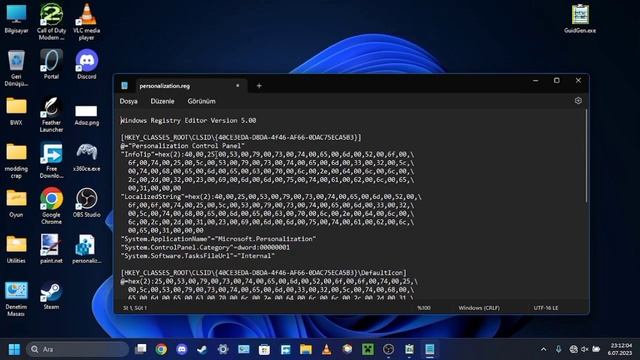The image size is (640, 360).
Task: Open the clock and date flyout
Action: pyautogui.click(x=621, y=349)
